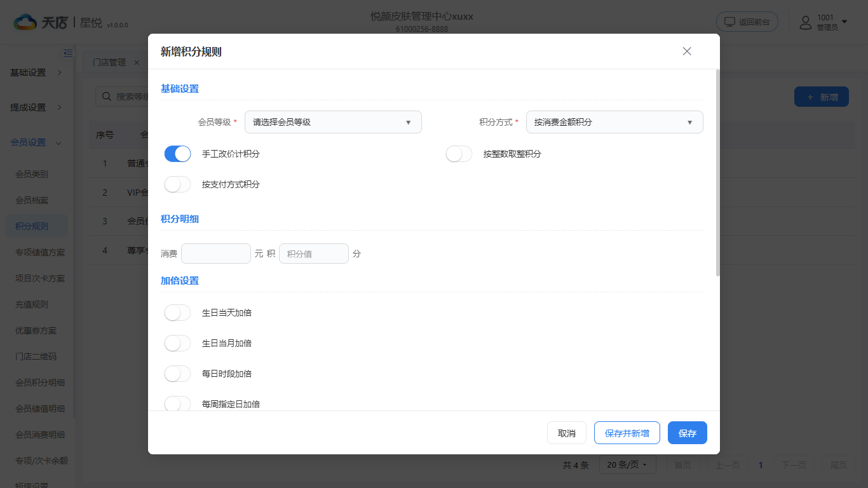Expand 基础设置 sidebar menu

click(36, 72)
